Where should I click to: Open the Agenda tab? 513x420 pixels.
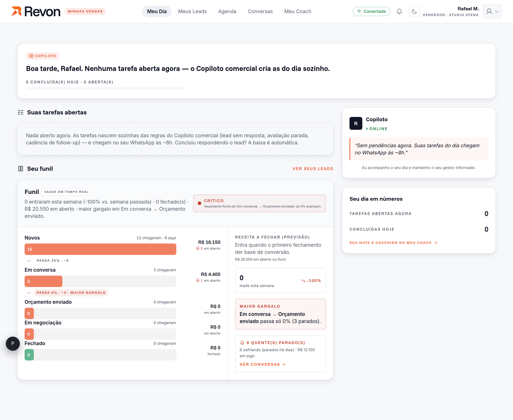pos(227,11)
